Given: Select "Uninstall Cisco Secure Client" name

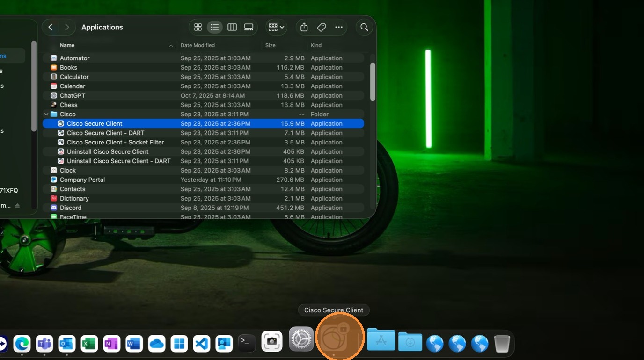Looking at the screenshot, I should click(x=108, y=151).
